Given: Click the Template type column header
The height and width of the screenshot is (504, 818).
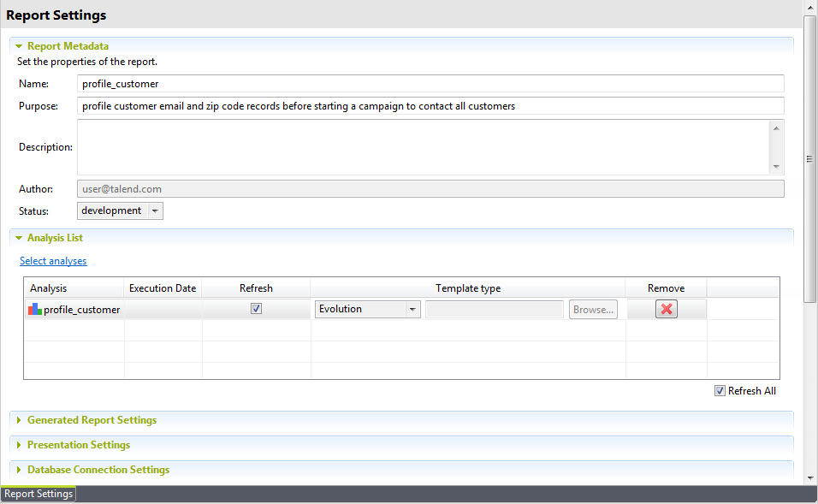Looking at the screenshot, I should pos(468,288).
